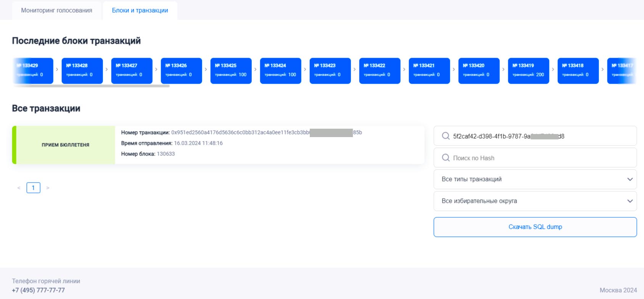644x299 pixels.
Task: Click the hotline phone number +7 (495) 777-77-77
Action: click(x=38, y=290)
